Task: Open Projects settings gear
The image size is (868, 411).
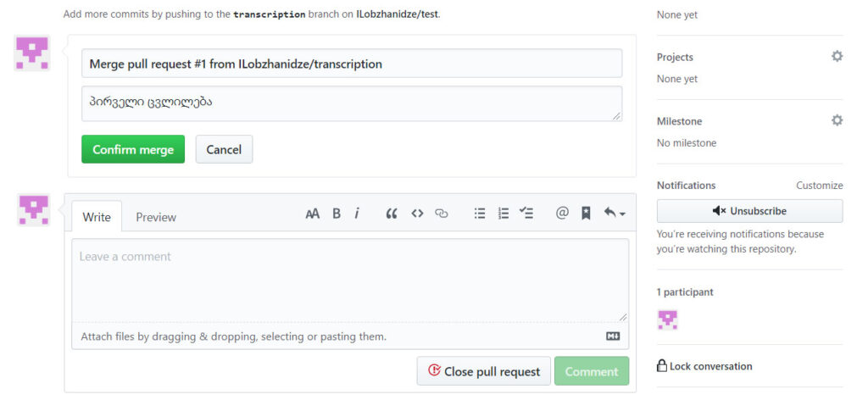Action: point(837,57)
